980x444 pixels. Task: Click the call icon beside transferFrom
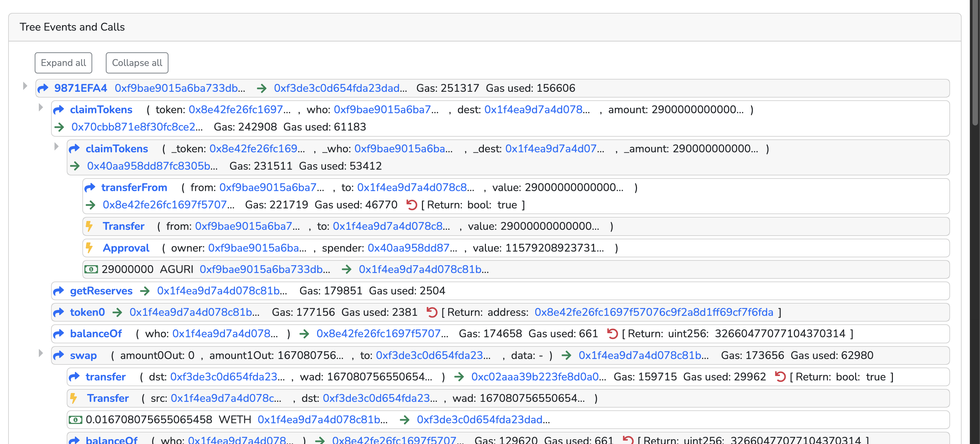click(90, 187)
